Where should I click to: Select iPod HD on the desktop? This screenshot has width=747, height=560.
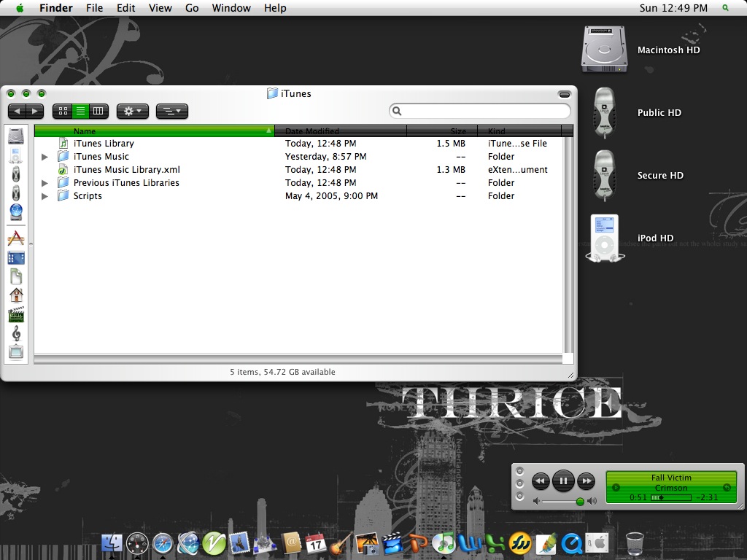[x=604, y=238]
